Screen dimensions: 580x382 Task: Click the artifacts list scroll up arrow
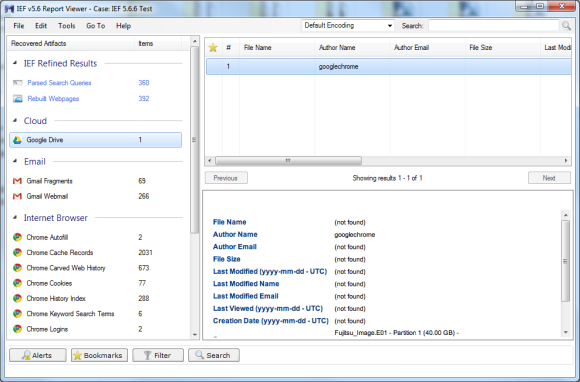coord(195,41)
